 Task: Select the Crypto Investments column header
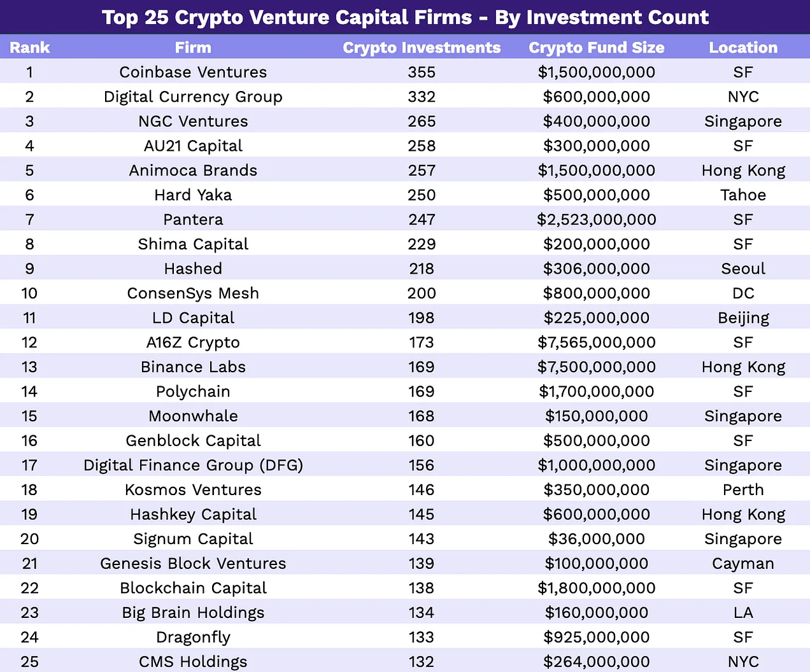[x=422, y=48]
